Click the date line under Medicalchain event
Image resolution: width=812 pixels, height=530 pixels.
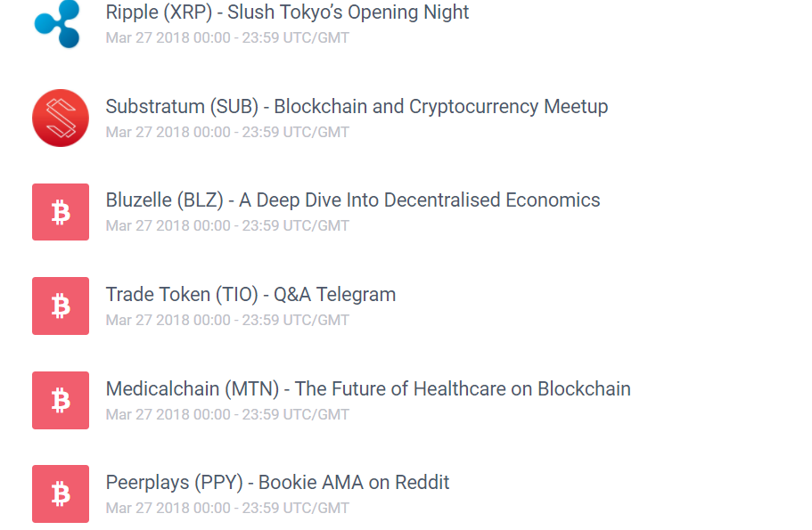pyautogui.click(x=227, y=415)
